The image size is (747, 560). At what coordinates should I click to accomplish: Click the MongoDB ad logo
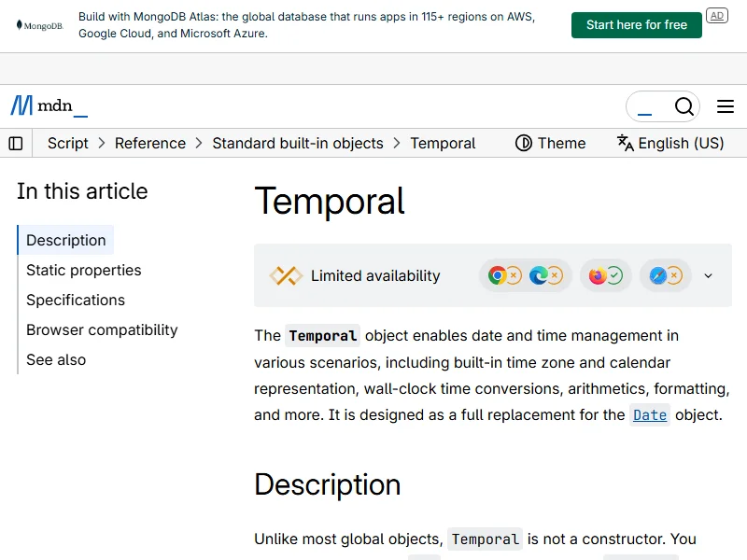coord(39,25)
